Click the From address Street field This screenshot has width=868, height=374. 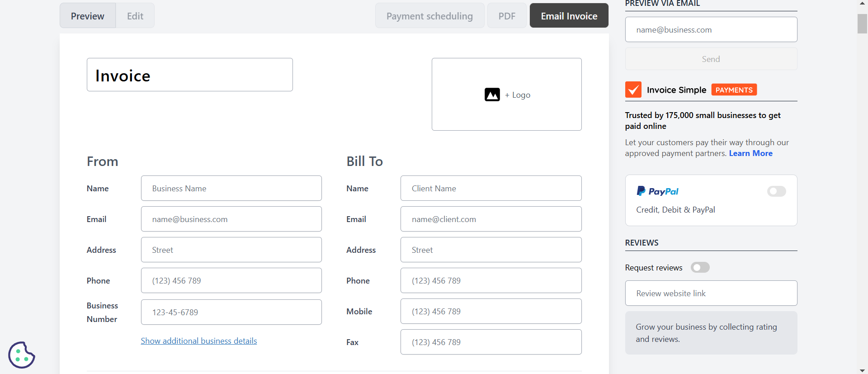point(231,250)
